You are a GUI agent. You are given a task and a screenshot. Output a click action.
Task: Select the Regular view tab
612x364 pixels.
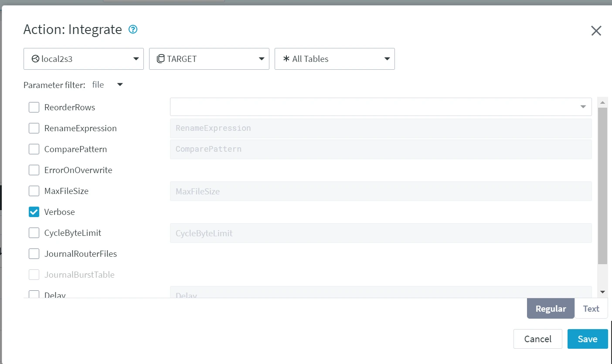click(x=551, y=309)
